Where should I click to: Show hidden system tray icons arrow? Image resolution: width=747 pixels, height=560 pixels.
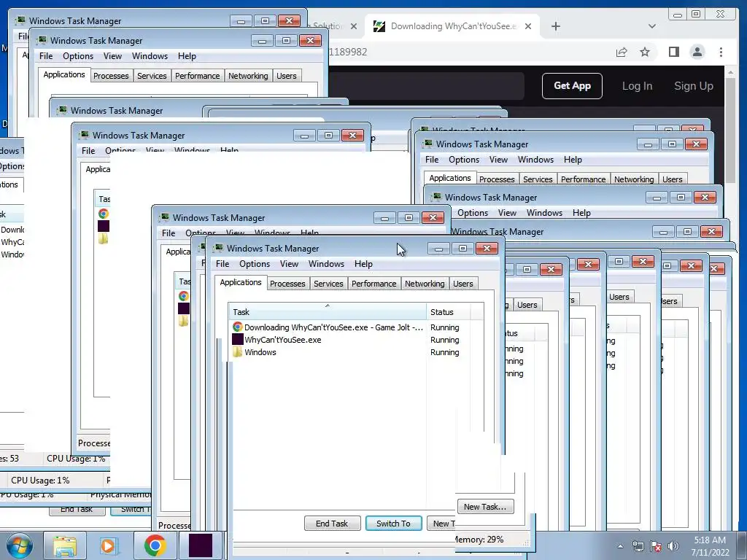pos(620,546)
